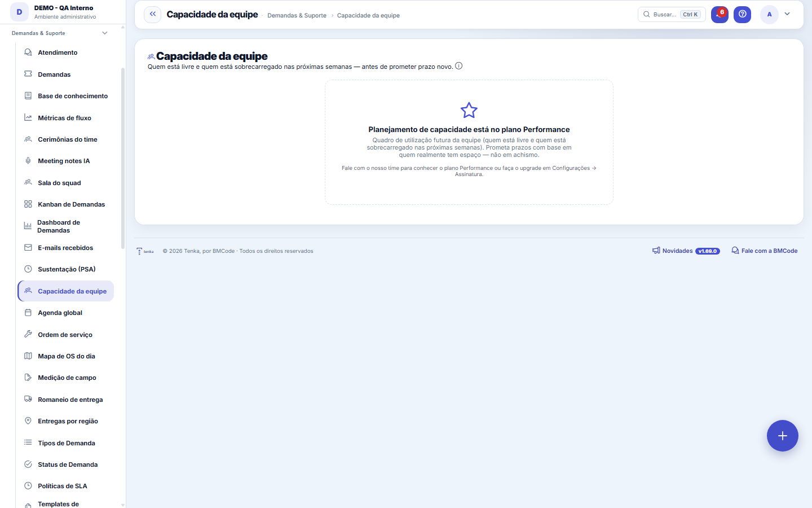This screenshot has width=812, height=508.
Task: Select the active Capacidade da equipe item
Action: [65, 291]
